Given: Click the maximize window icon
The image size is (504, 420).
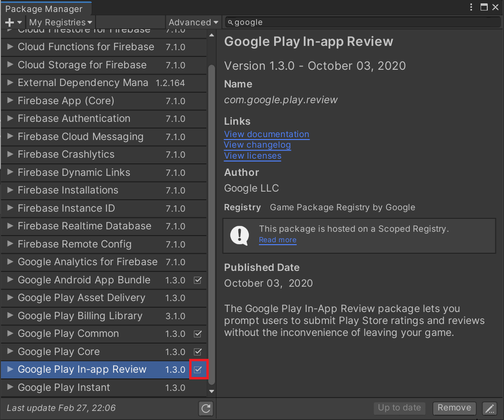Looking at the screenshot, I should (484, 7).
